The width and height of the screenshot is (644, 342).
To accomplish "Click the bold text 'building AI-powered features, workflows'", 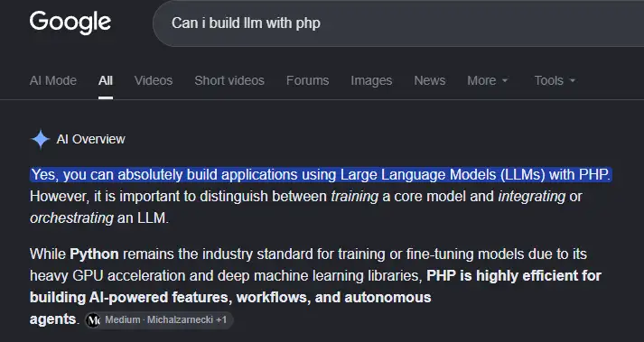I will point(169,297).
